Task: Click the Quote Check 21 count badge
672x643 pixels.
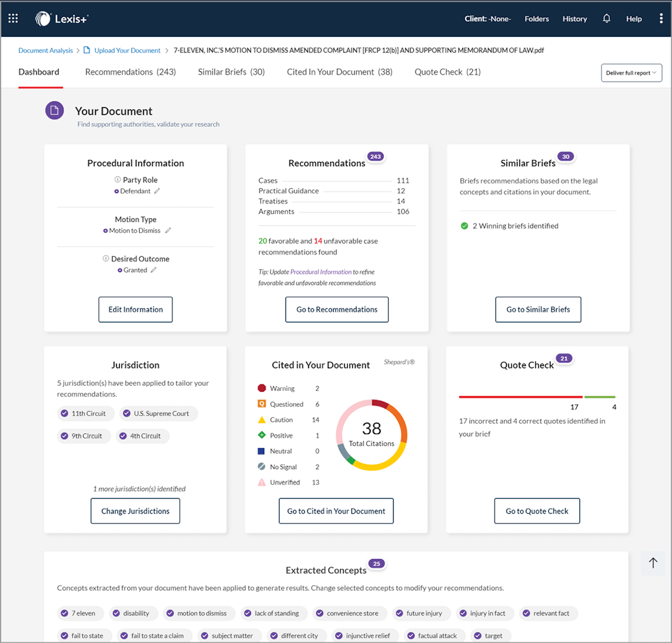Action: [564, 358]
